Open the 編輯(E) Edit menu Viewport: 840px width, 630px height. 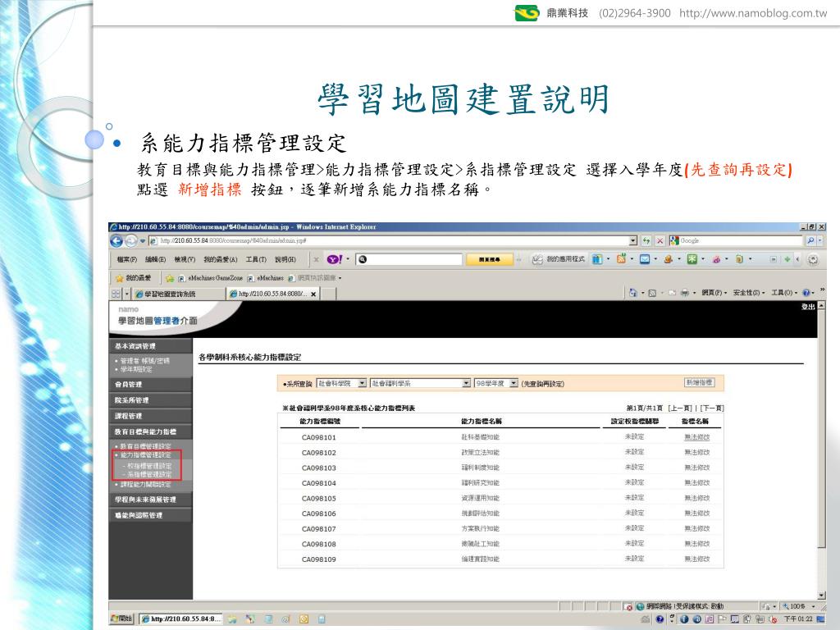click(x=155, y=260)
